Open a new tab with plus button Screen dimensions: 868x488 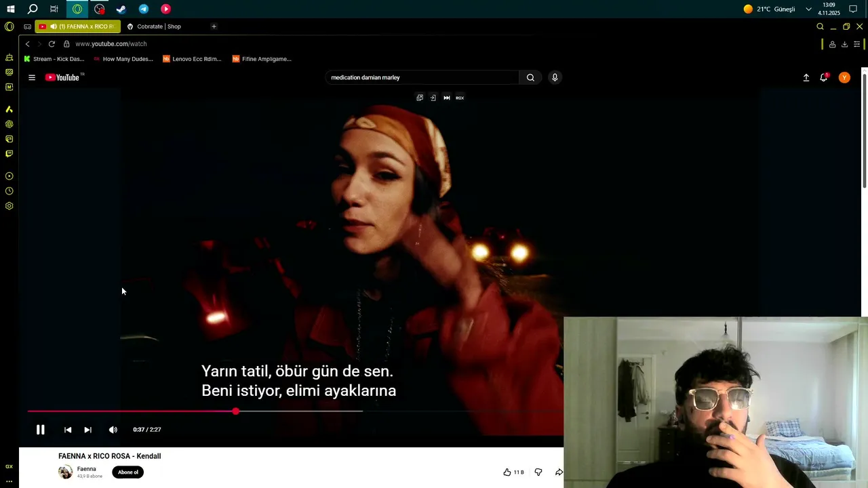tap(214, 26)
